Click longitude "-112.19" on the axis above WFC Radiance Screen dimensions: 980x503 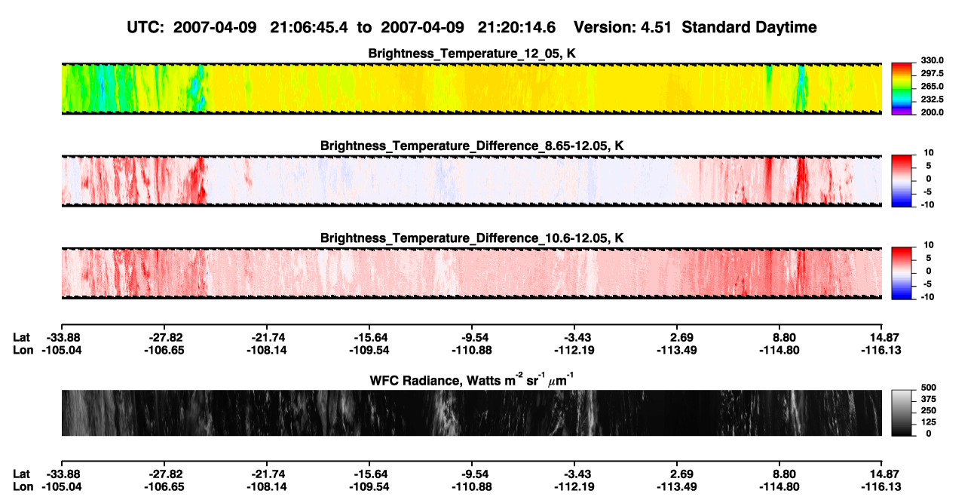tap(574, 350)
